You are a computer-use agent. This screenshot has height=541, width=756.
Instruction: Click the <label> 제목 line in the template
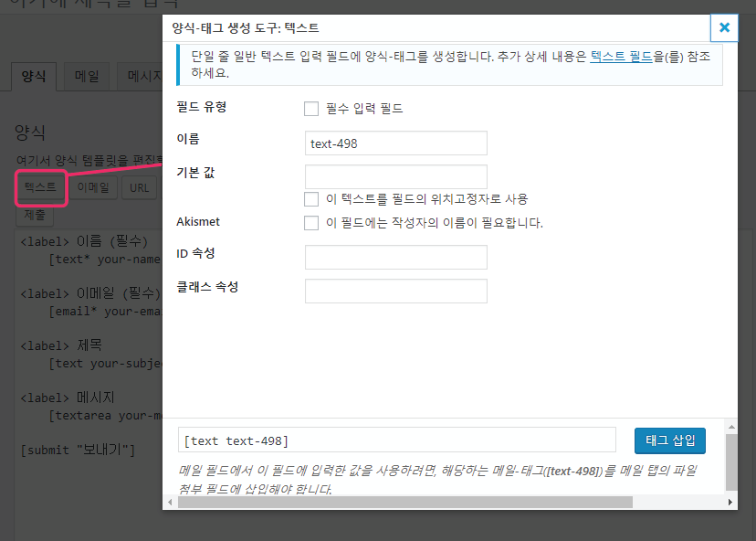coord(61,345)
